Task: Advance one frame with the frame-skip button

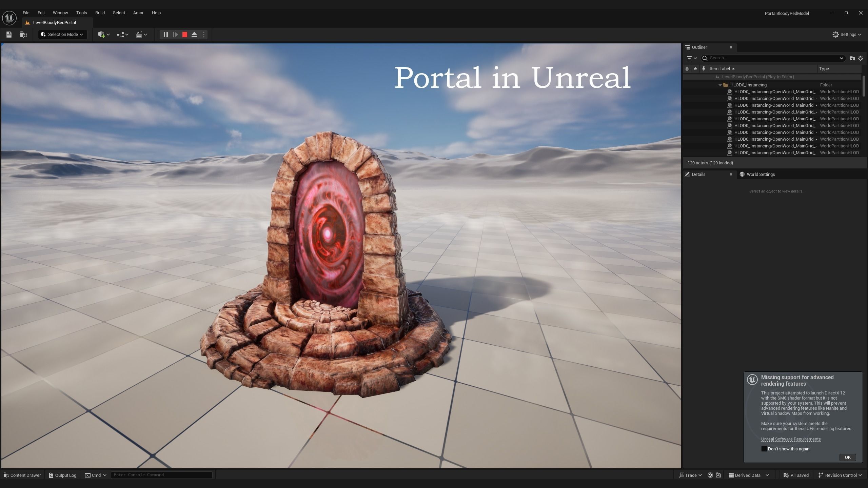Action: [175, 35]
